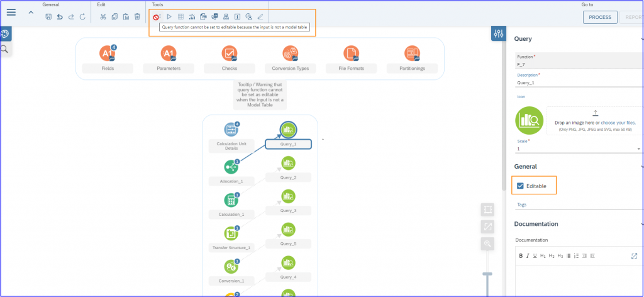
Task: Click the Cut scissors icon
Action: [x=103, y=17]
